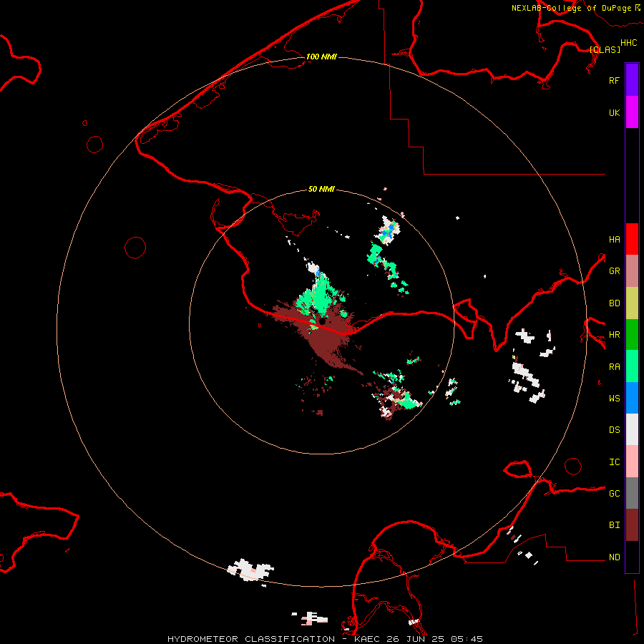Click the 05:45 timestamp
Image resolution: width=644 pixels, height=644 pixels.
coord(467,639)
